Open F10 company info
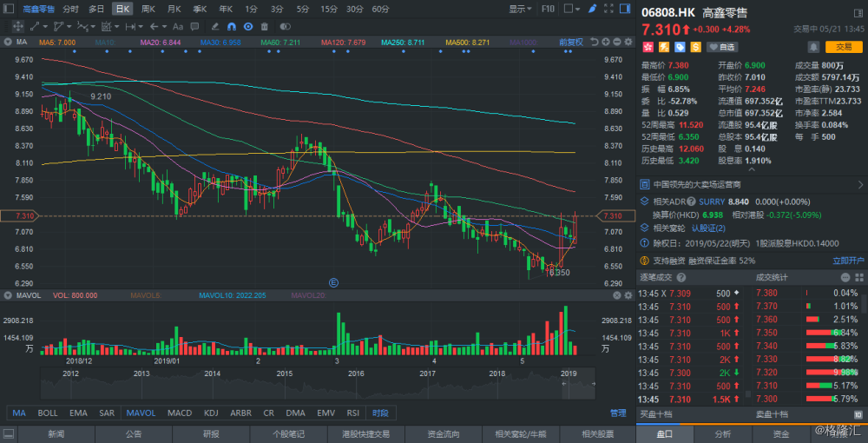This screenshot has width=868, height=443. [x=548, y=9]
